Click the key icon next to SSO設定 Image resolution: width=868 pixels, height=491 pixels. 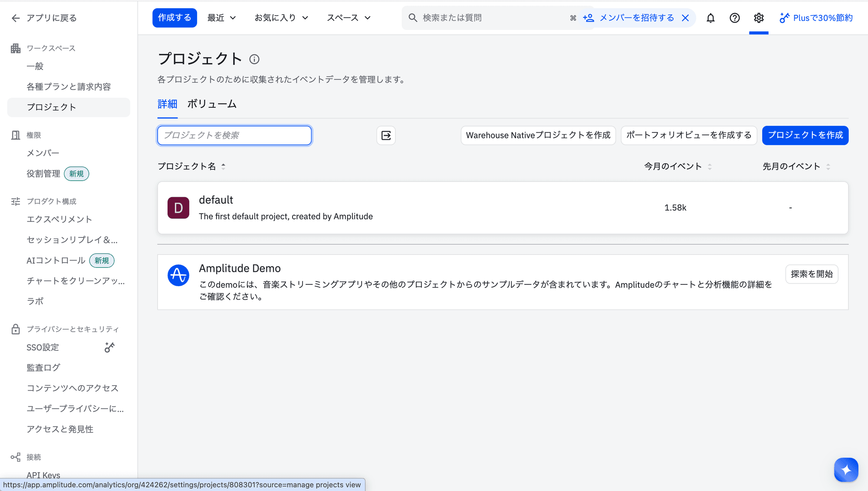coord(109,347)
